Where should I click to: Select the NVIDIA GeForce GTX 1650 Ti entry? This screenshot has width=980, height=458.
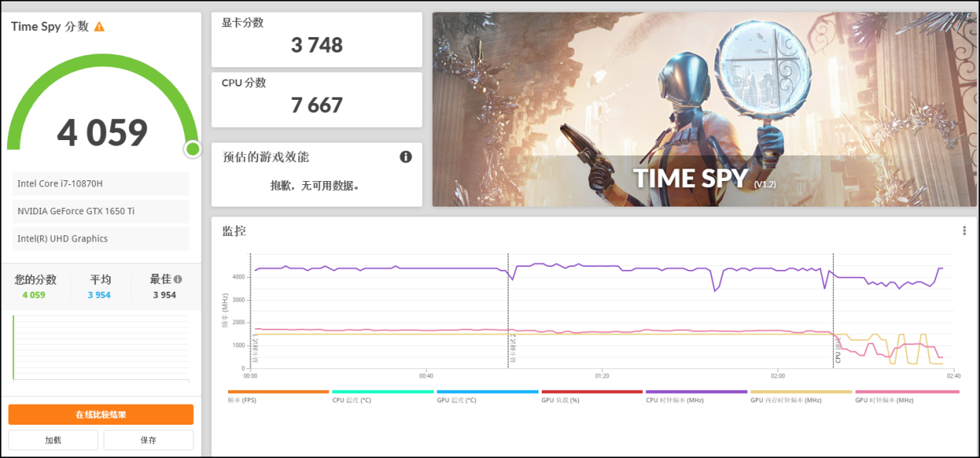tap(100, 211)
